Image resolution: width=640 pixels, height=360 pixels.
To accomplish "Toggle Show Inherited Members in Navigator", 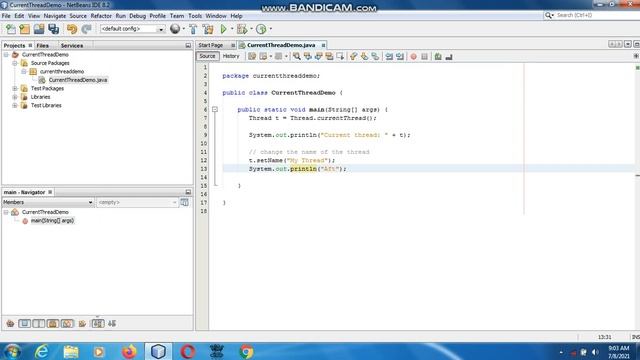I will point(10,324).
